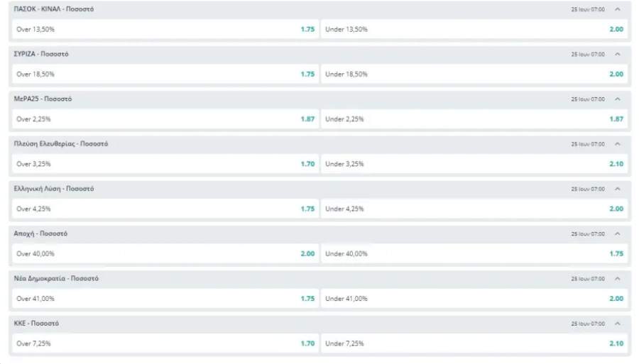Collapse the ΠΑΣΟΚ - ΚΙΝΑΛ market chevron

click(x=618, y=9)
